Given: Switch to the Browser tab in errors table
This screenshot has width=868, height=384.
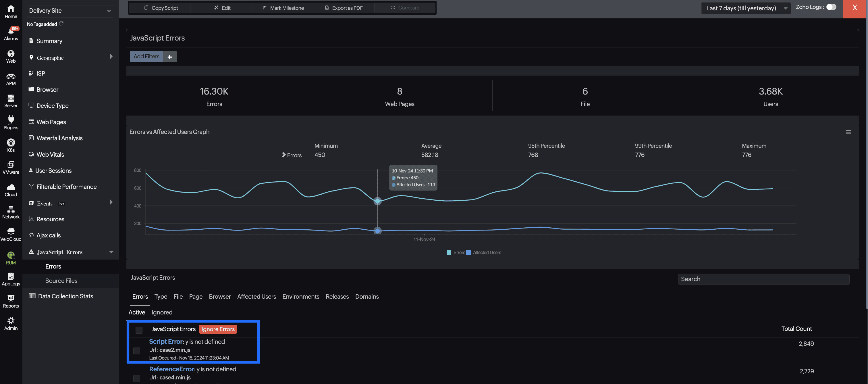Looking at the screenshot, I should pyautogui.click(x=220, y=296).
